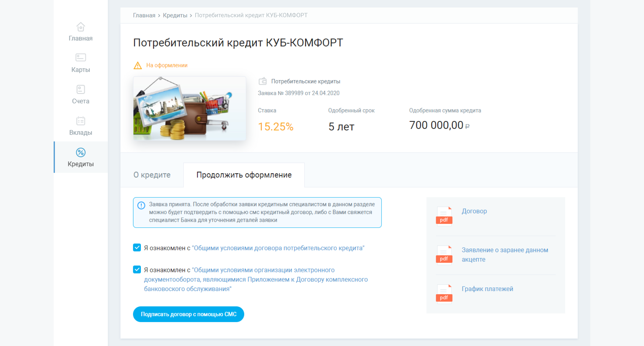Open the Вклады deposits icon in sidebar
The image size is (644, 346).
80,121
